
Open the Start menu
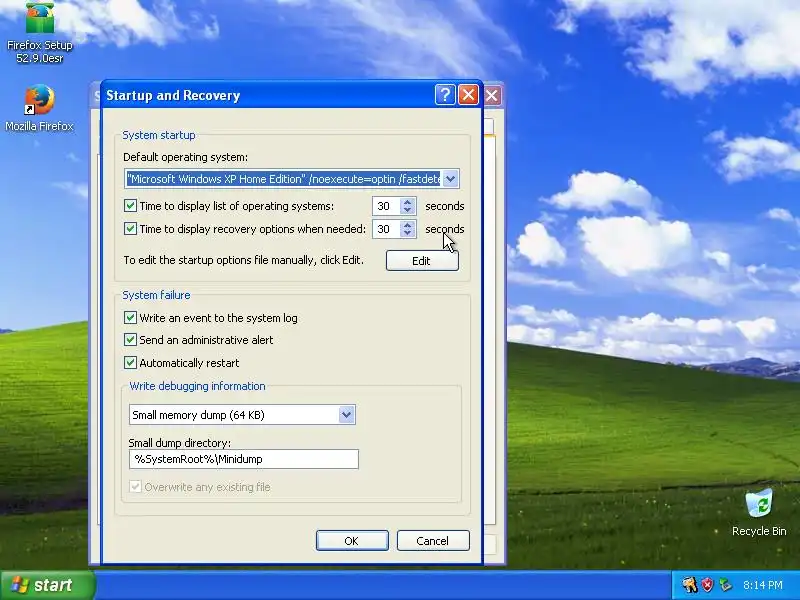tap(47, 585)
